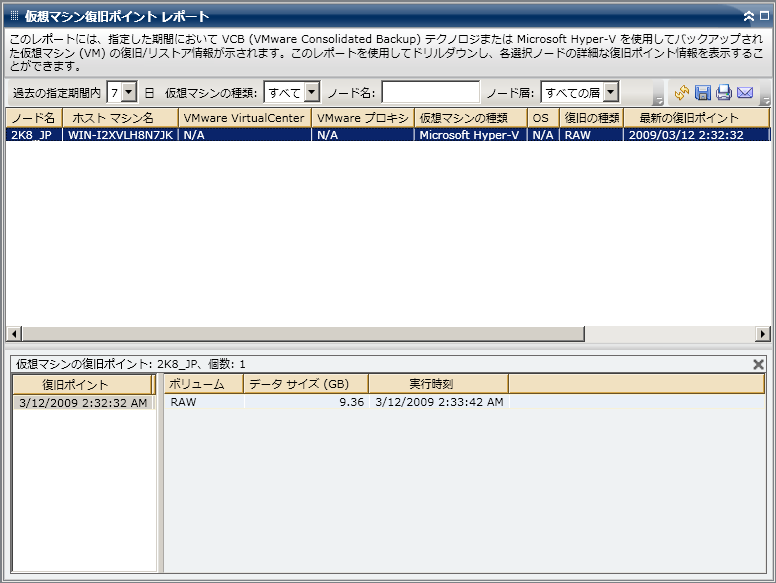Sort by the ノード名 column header
The image size is (776, 583).
click(34, 118)
